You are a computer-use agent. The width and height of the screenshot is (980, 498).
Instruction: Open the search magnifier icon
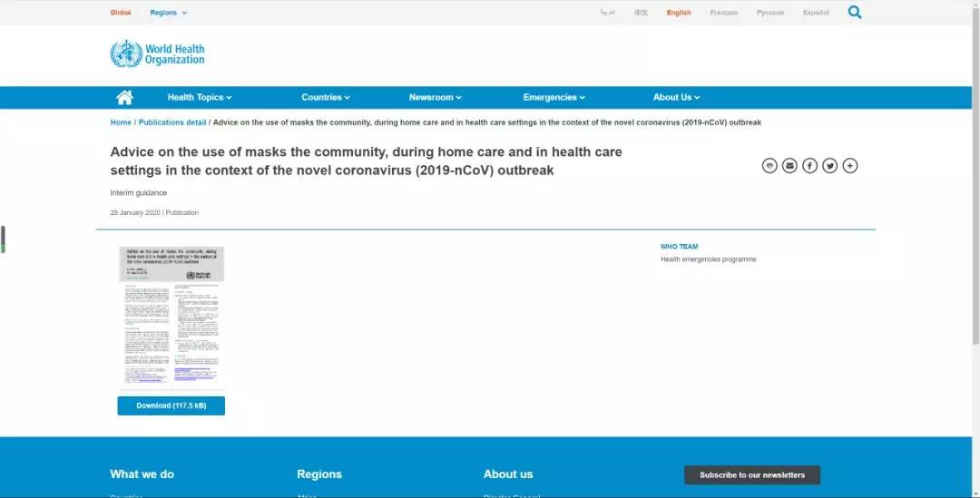click(x=855, y=12)
